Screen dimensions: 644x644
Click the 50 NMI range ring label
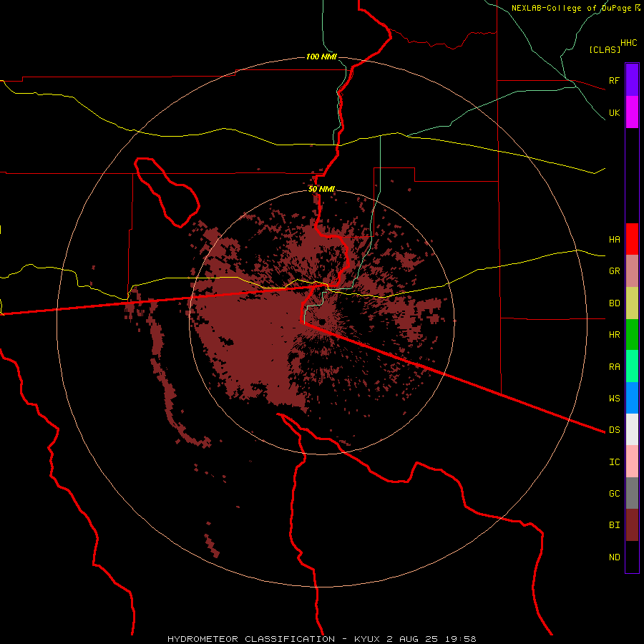tap(321, 189)
